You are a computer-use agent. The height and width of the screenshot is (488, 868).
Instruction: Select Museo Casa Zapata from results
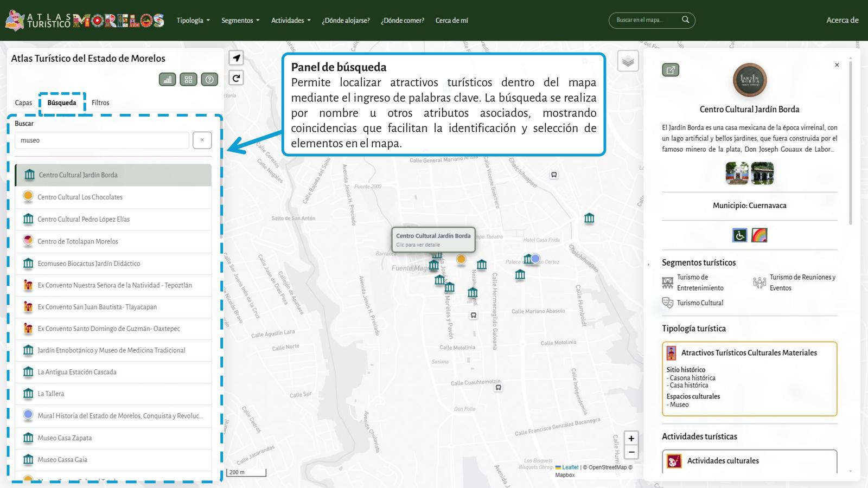[x=65, y=438]
